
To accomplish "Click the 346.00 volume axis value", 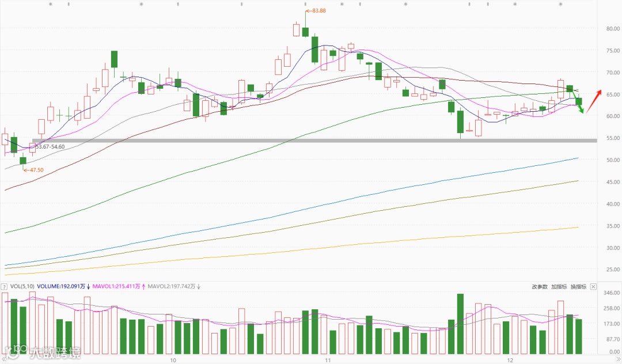I will 612,293.
